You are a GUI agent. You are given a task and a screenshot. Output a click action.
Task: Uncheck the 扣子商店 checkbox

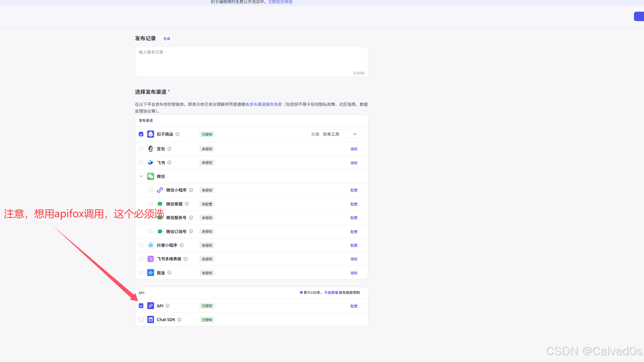(x=141, y=134)
